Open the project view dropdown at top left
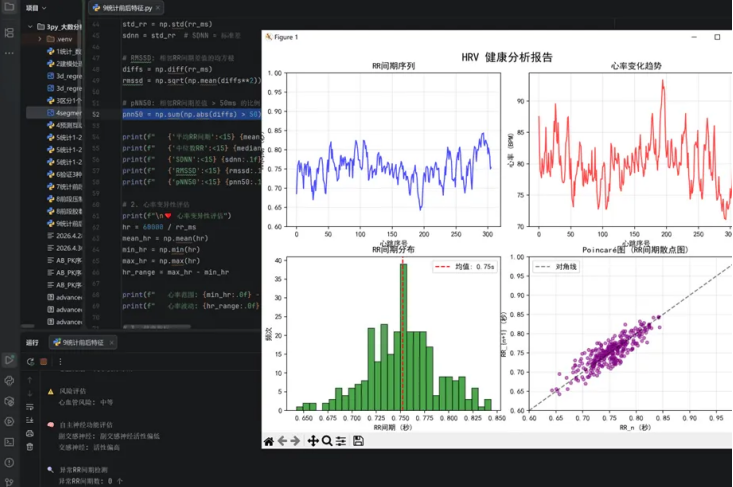Viewport: 733px width, 487px height. (36, 8)
